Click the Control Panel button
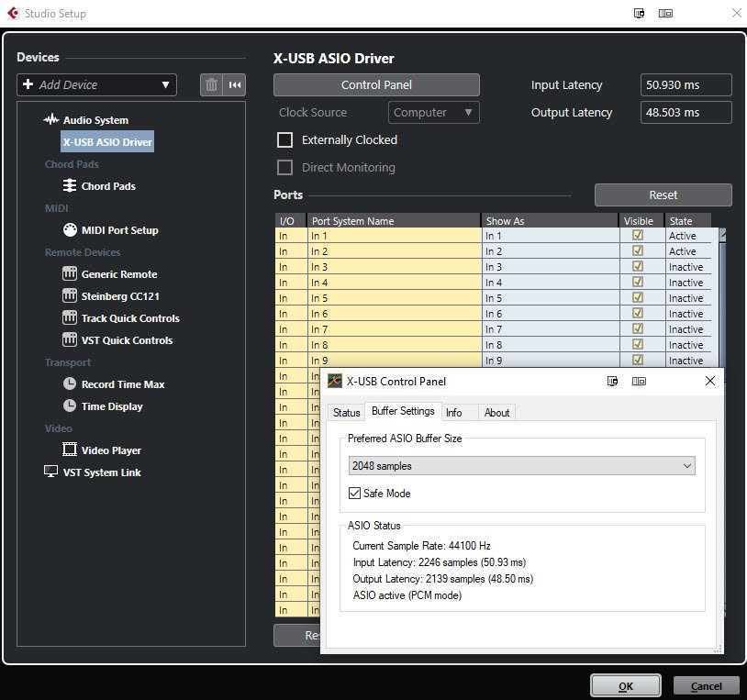747x700 pixels. [376, 84]
